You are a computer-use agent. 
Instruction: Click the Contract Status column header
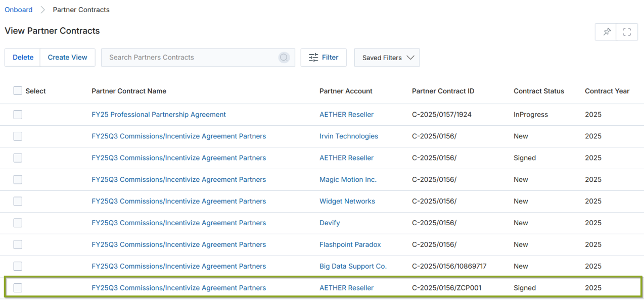click(539, 91)
